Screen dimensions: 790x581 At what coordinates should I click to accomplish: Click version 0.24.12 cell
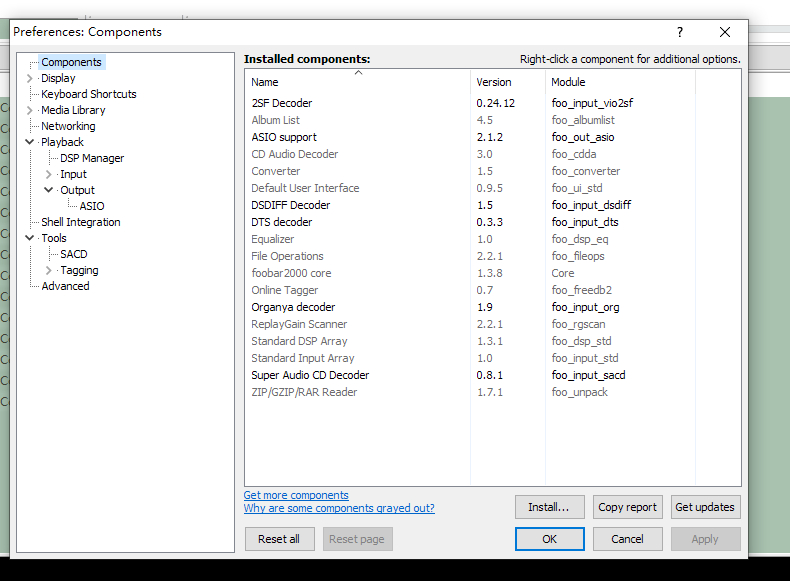pyautogui.click(x=495, y=103)
